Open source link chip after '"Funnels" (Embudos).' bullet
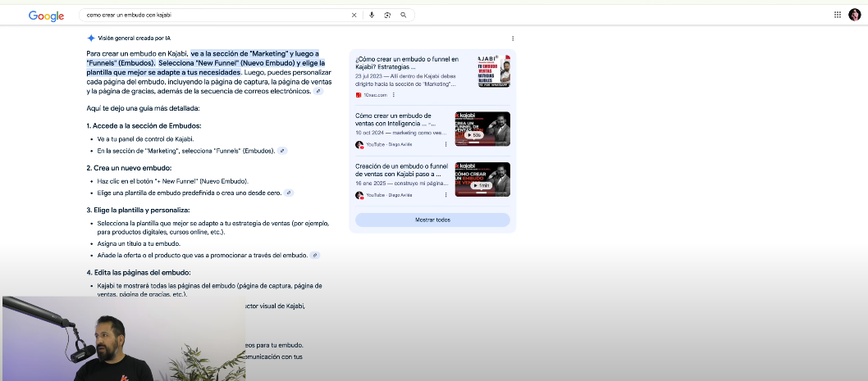The width and height of the screenshot is (868, 381). pyautogui.click(x=282, y=151)
